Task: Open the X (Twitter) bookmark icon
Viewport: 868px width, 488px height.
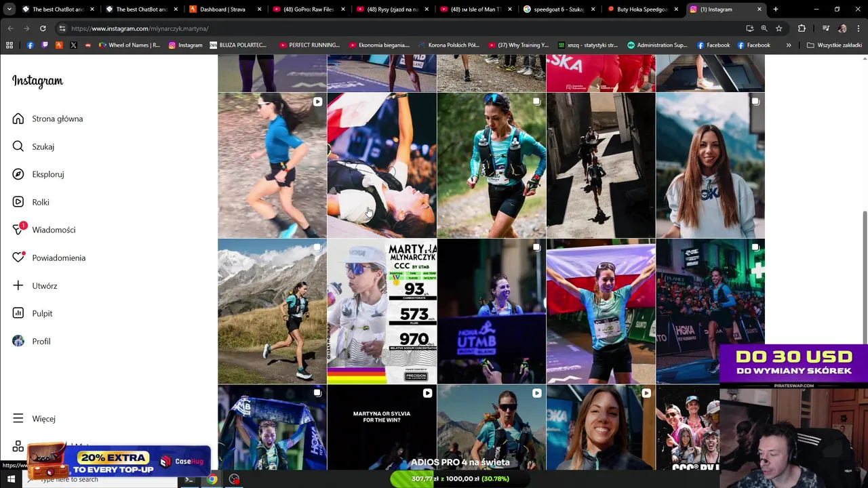Action: [73, 45]
